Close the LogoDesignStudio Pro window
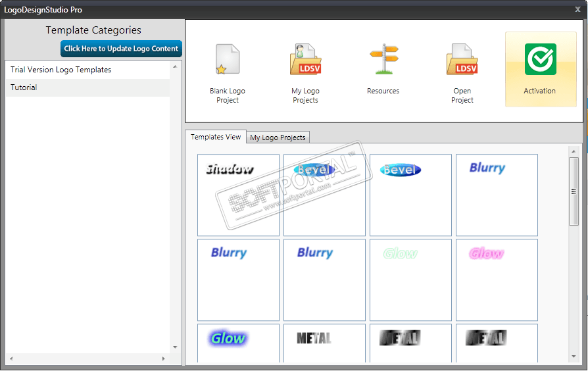Viewport: 588px width, 371px height. pyautogui.click(x=577, y=9)
